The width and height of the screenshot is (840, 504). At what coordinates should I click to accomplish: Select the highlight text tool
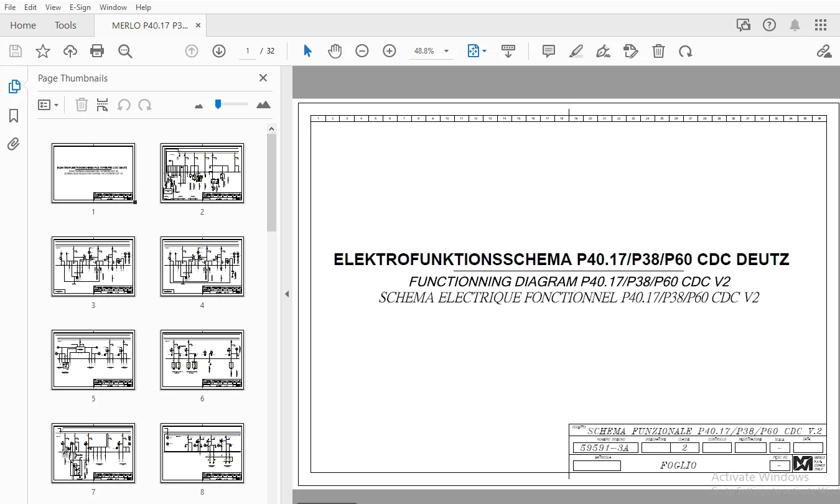576,51
